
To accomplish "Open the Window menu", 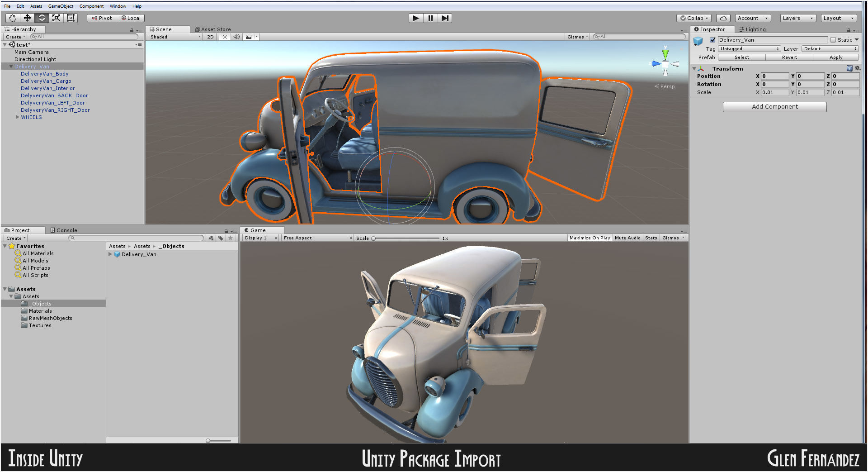I will tap(118, 6).
